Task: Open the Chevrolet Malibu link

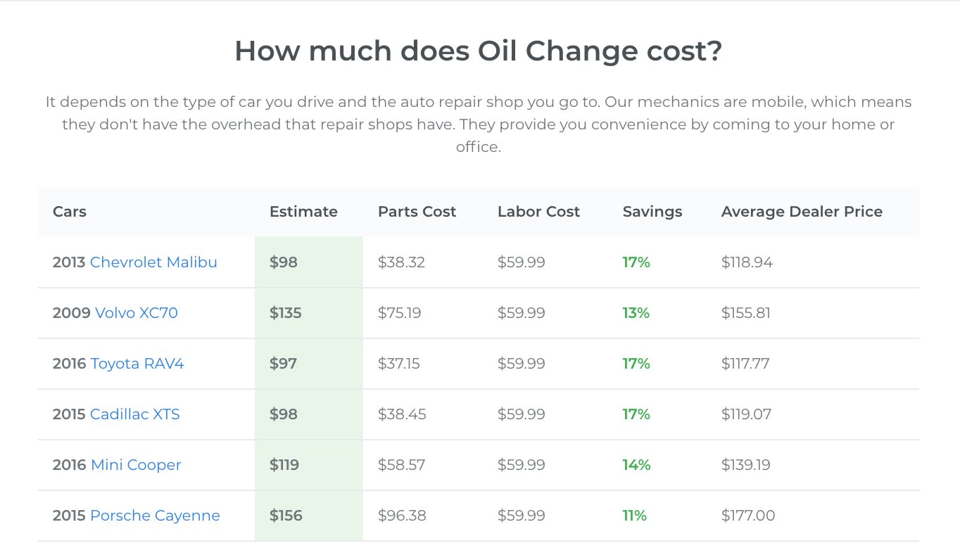Action: (153, 262)
